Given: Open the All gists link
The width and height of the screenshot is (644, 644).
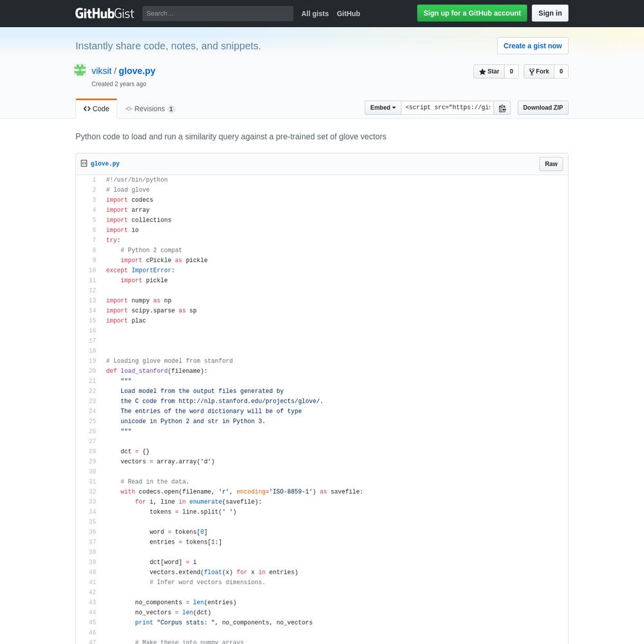Looking at the screenshot, I should pos(315,14).
